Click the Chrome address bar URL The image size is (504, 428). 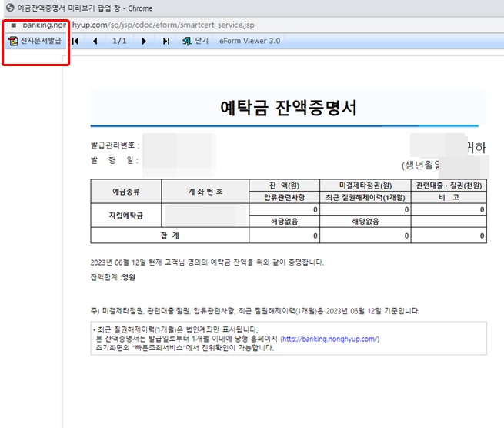point(139,25)
